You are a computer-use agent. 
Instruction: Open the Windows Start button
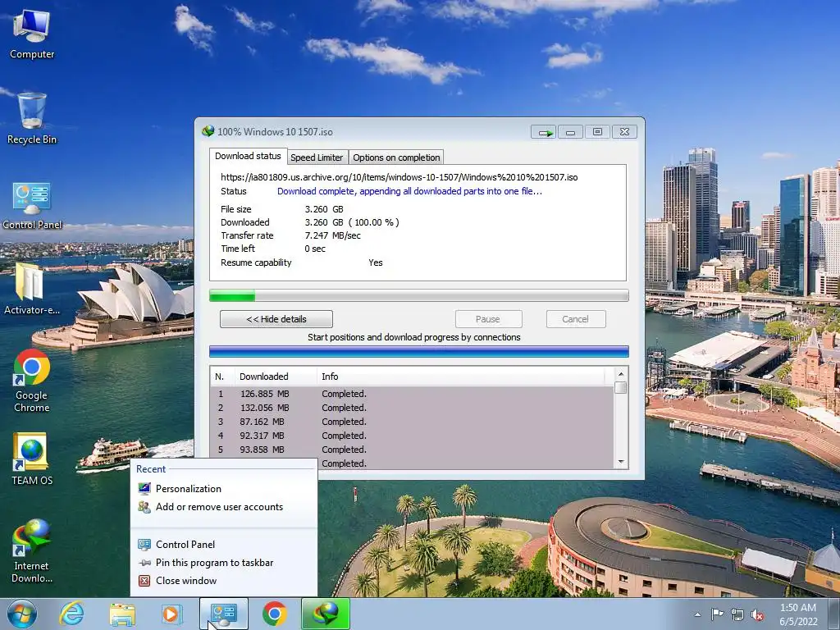(22, 614)
